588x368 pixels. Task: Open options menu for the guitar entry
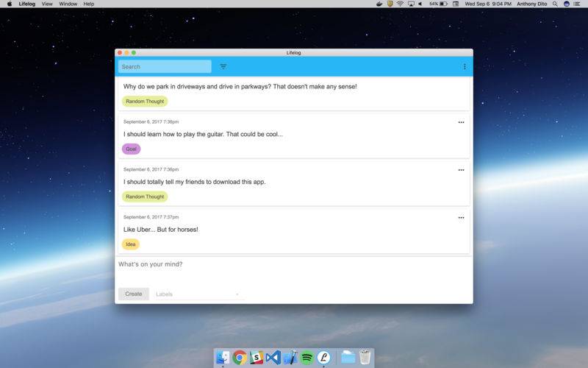point(462,122)
